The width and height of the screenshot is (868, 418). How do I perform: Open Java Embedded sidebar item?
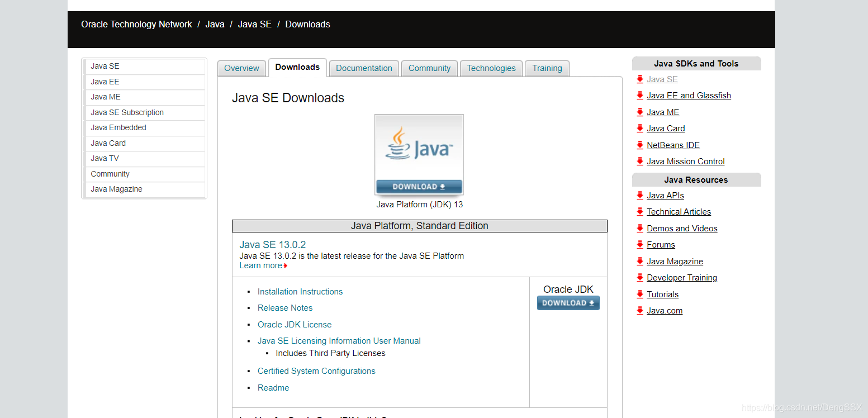tap(144, 128)
